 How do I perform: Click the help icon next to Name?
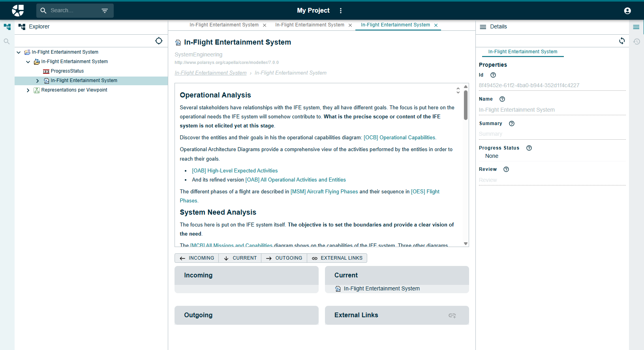coord(502,99)
